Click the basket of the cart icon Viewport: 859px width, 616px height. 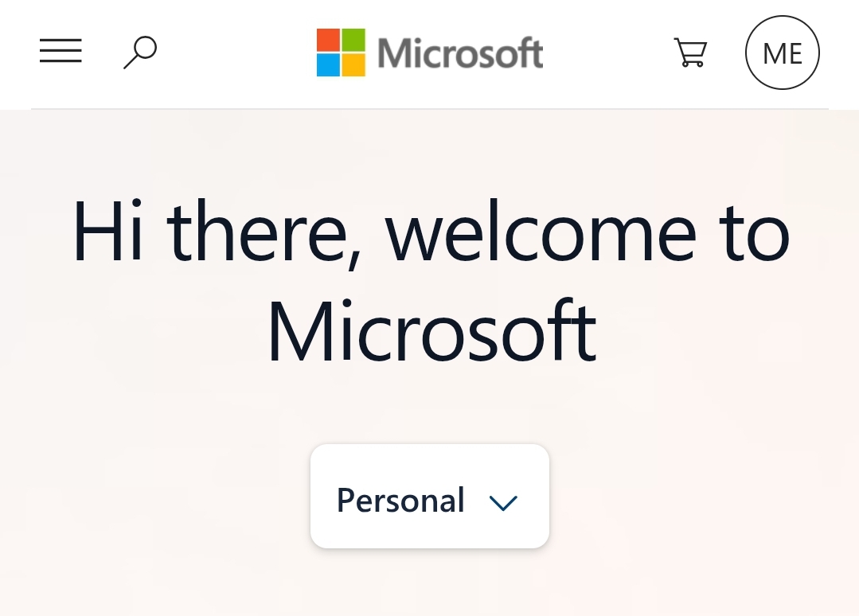pos(691,49)
